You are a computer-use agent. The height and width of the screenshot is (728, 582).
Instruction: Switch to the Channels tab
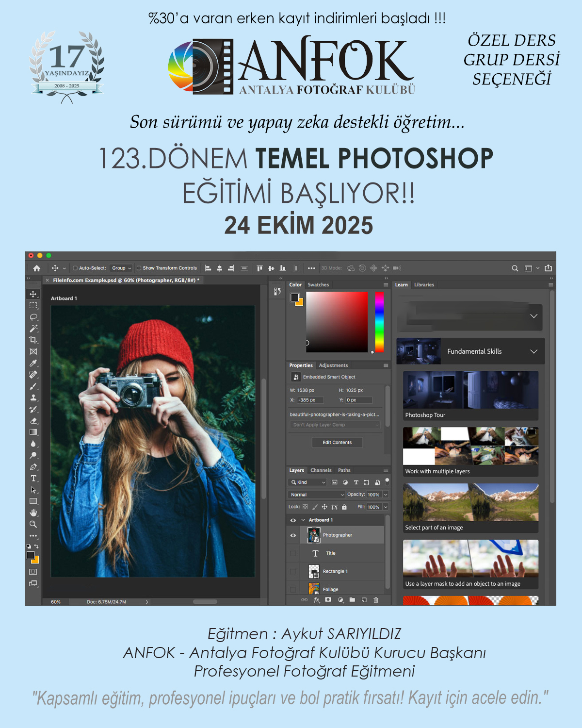321,470
